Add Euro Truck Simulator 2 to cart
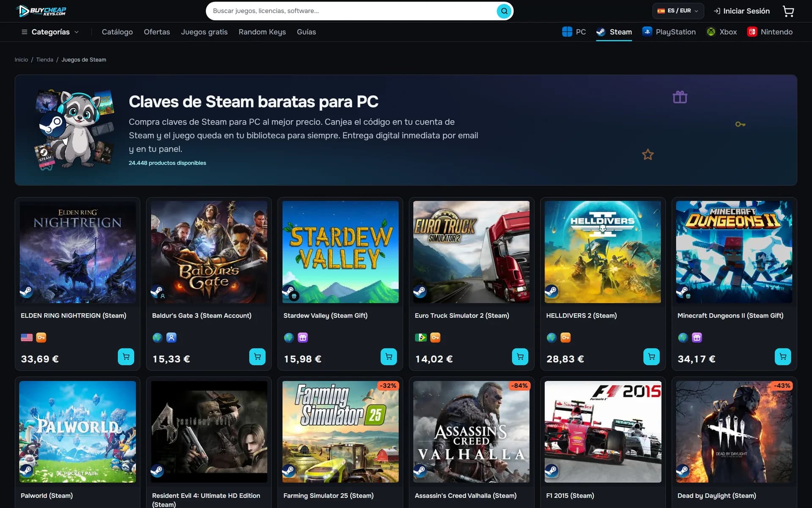812x508 pixels. [x=520, y=356]
